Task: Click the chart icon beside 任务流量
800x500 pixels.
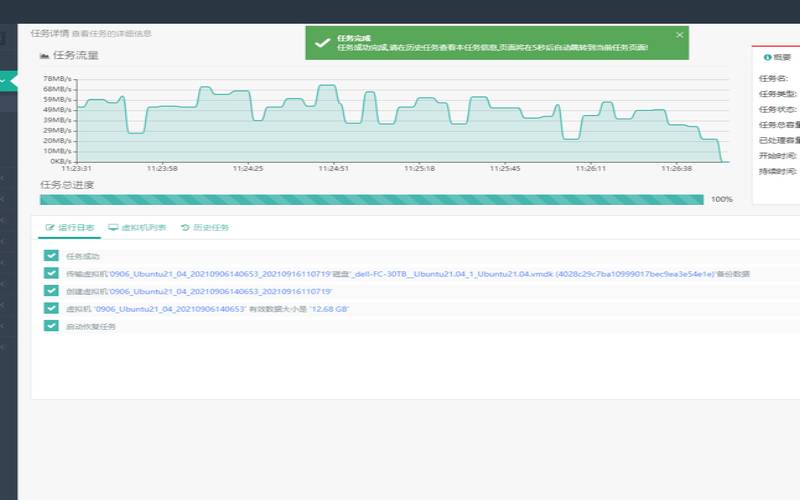Action: tap(44, 56)
